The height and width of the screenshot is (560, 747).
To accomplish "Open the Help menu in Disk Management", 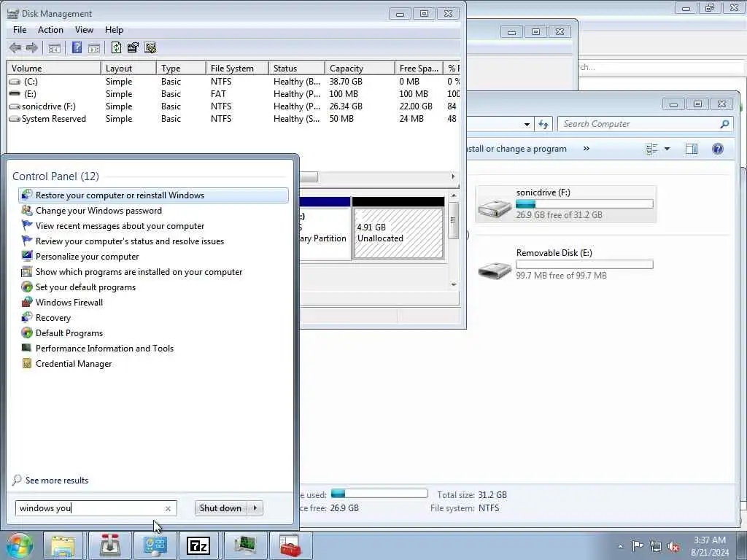I will 114,29.
